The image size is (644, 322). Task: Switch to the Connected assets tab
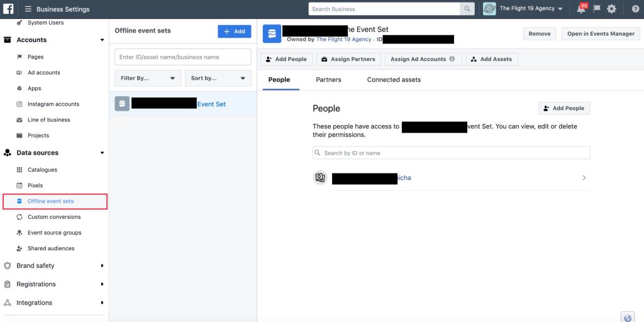394,80
